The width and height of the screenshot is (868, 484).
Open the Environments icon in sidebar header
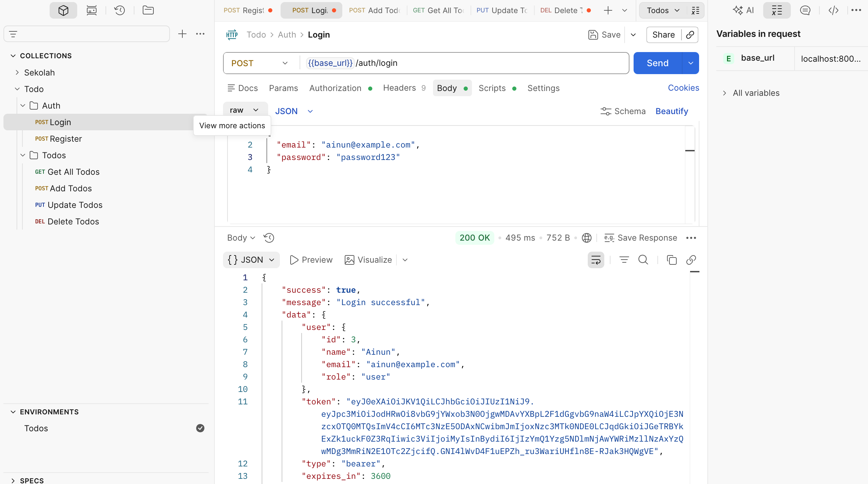point(92,10)
